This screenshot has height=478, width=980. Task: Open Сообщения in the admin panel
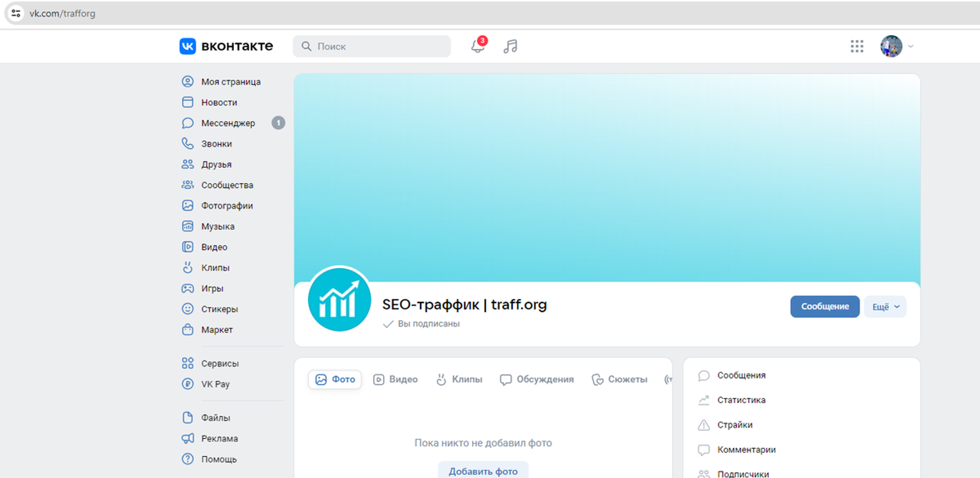pos(741,375)
